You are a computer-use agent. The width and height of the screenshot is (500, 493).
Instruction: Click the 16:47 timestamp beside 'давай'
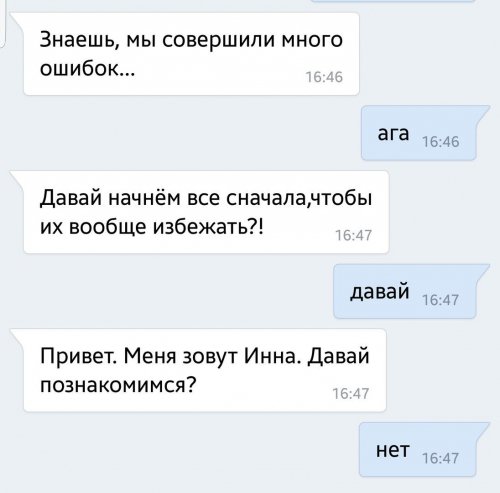[441, 300]
